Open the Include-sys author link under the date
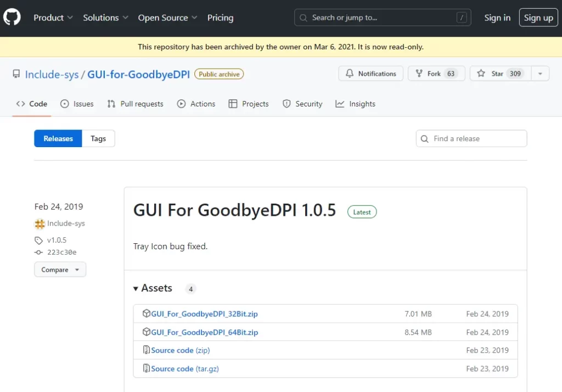This screenshot has width=562, height=392. 66,223
